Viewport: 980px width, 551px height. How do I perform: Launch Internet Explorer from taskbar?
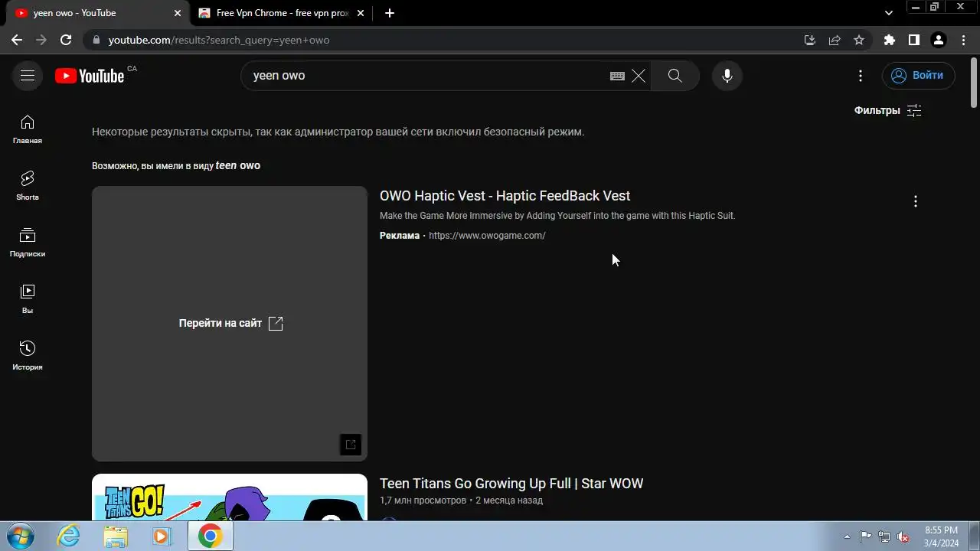[x=69, y=536]
